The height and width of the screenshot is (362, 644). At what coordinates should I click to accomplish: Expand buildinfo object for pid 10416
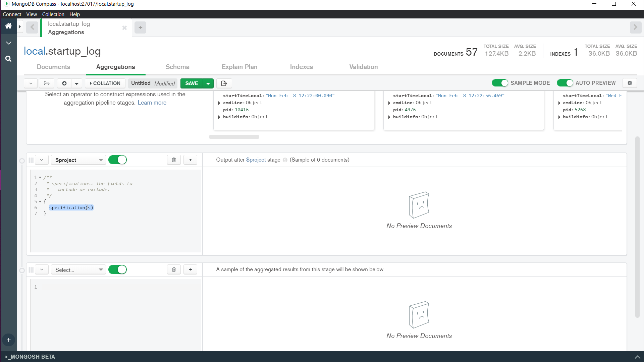click(x=219, y=117)
